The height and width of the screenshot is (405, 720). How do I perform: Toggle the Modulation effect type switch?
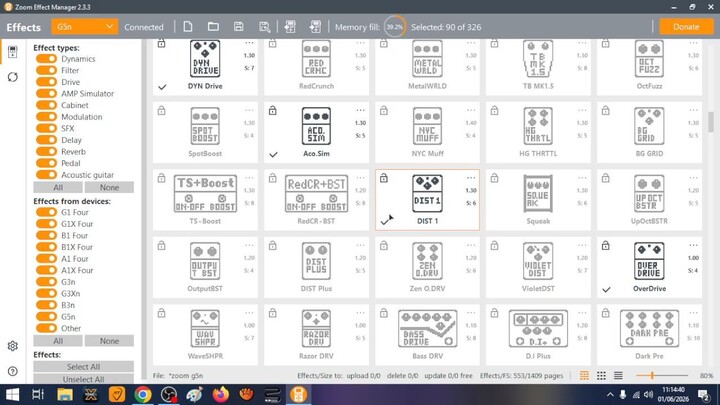(x=46, y=117)
